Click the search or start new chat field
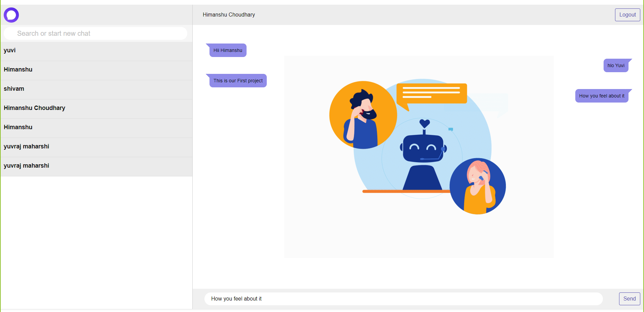644x312 pixels. (x=95, y=33)
